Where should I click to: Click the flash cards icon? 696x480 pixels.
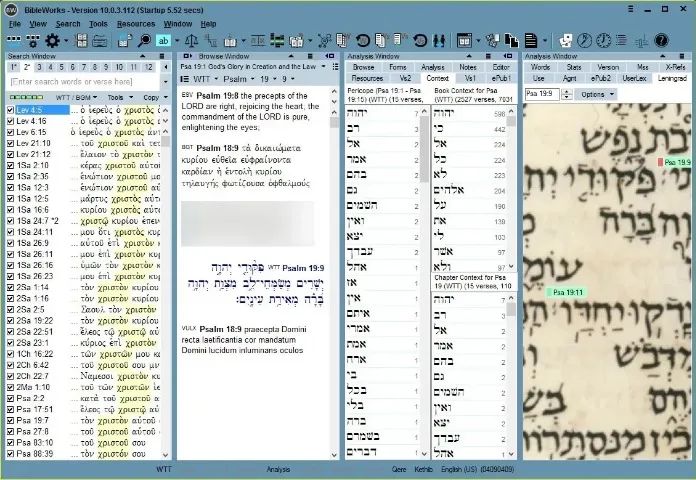(565, 41)
